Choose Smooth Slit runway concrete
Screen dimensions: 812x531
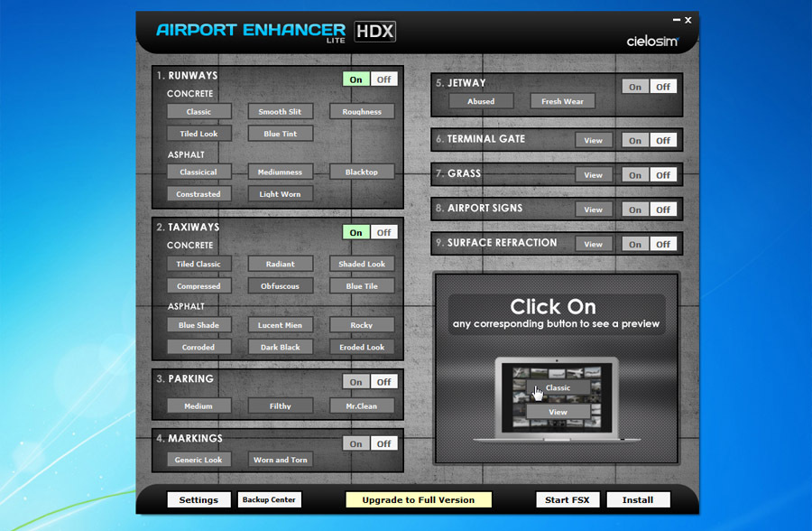(281, 111)
